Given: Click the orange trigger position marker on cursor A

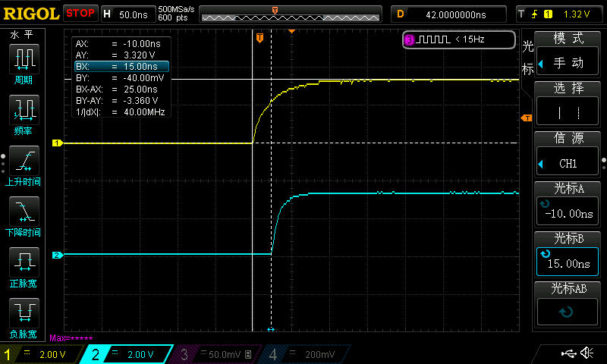Looking at the screenshot, I should coord(259,38).
